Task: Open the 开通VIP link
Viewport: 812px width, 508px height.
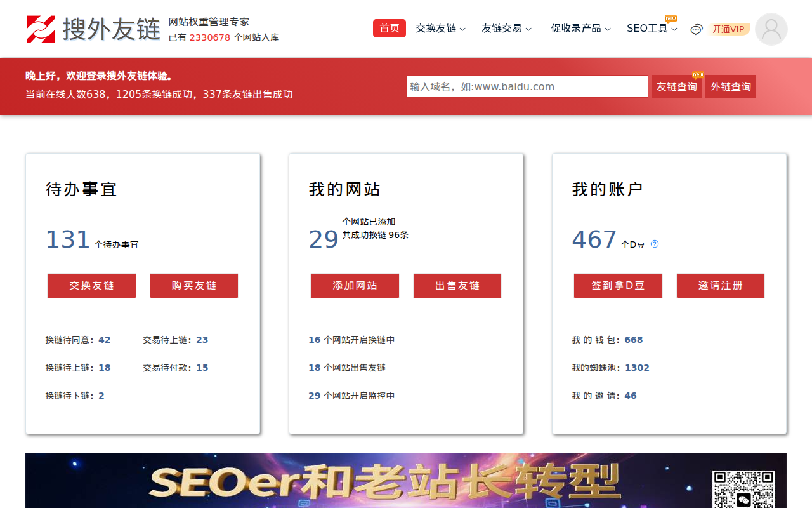Action: (x=728, y=29)
